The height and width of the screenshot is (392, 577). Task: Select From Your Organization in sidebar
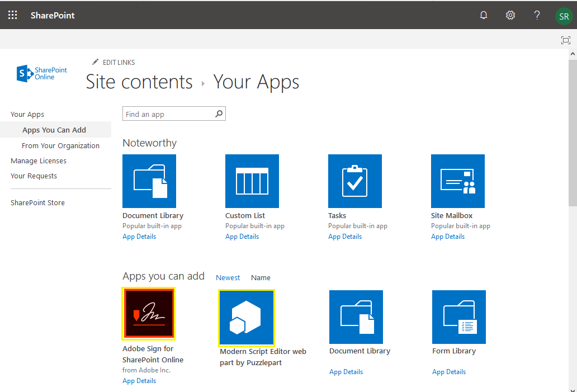point(61,145)
